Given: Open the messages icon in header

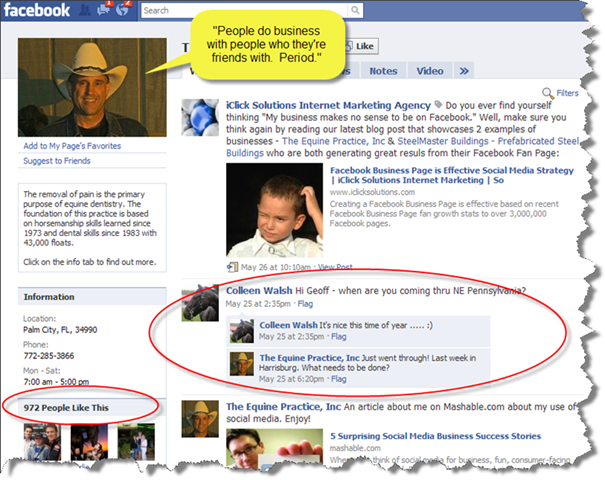Looking at the screenshot, I should 104,9.
